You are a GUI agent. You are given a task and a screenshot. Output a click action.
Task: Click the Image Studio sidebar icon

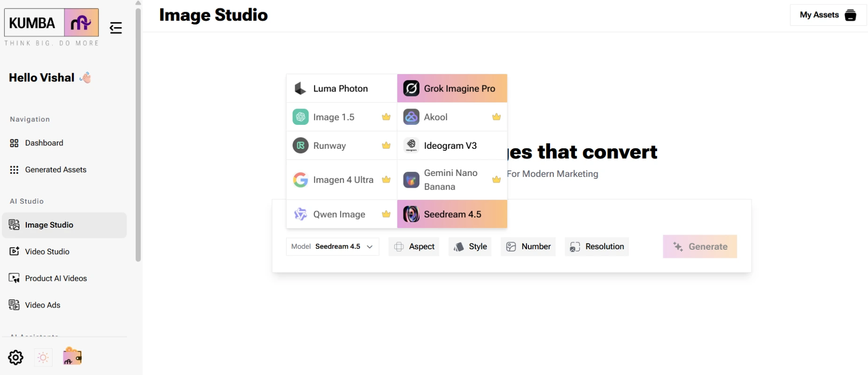point(14,225)
